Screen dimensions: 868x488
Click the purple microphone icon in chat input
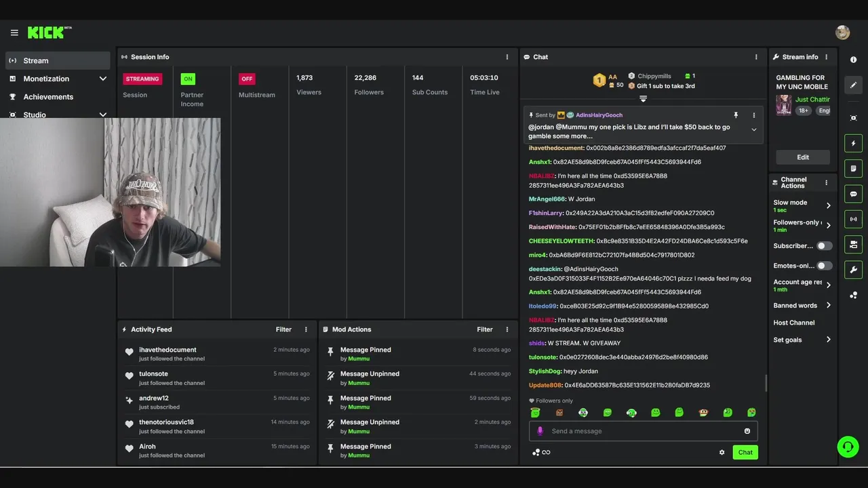click(540, 431)
